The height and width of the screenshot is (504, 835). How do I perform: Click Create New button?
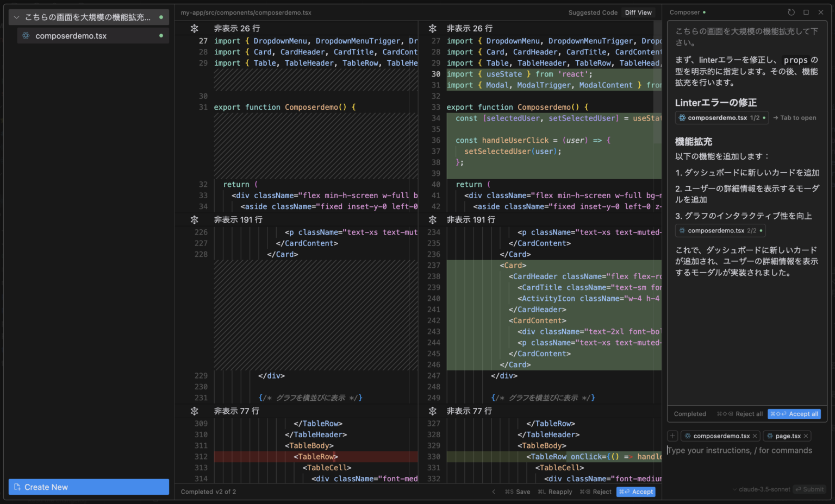pyautogui.click(x=89, y=487)
